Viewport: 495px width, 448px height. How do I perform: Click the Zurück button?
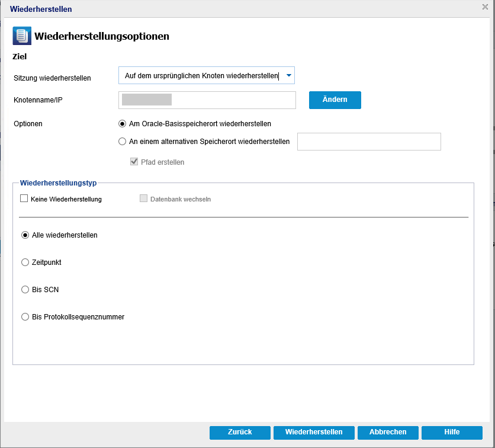240,433
